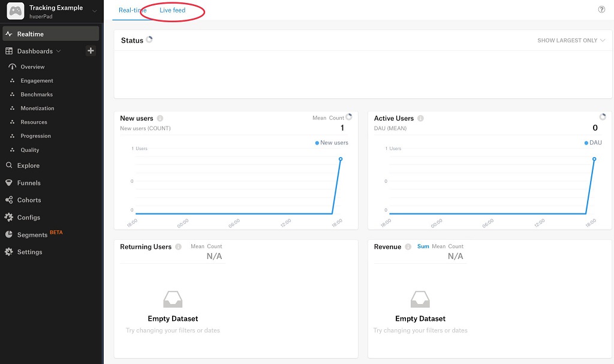The image size is (614, 364).
Task: Click the New users info icon
Action: point(160,119)
